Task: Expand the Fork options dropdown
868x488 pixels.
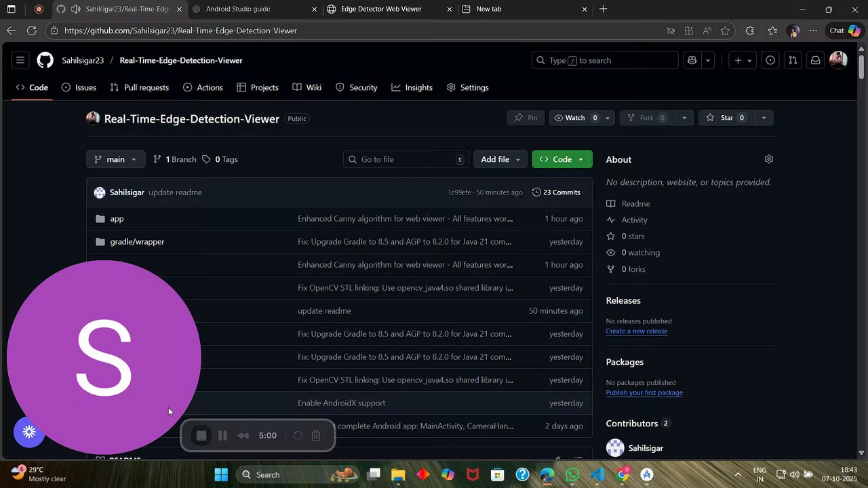Action: click(684, 118)
